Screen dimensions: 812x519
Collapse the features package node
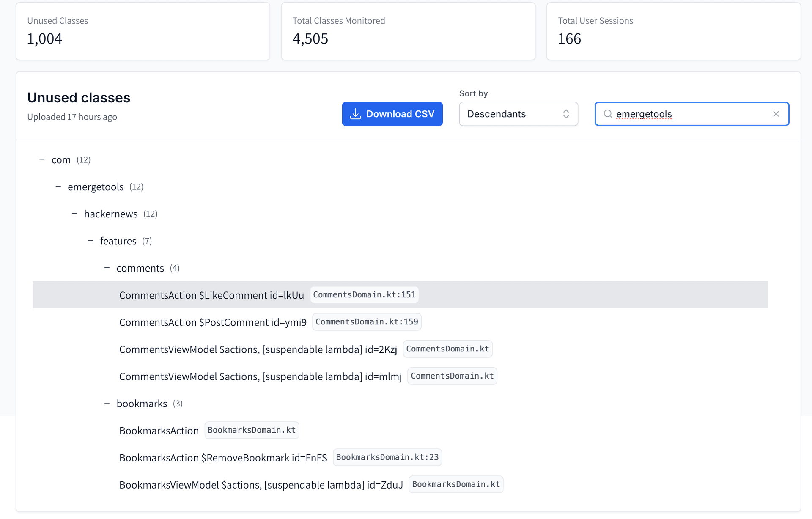(x=91, y=240)
